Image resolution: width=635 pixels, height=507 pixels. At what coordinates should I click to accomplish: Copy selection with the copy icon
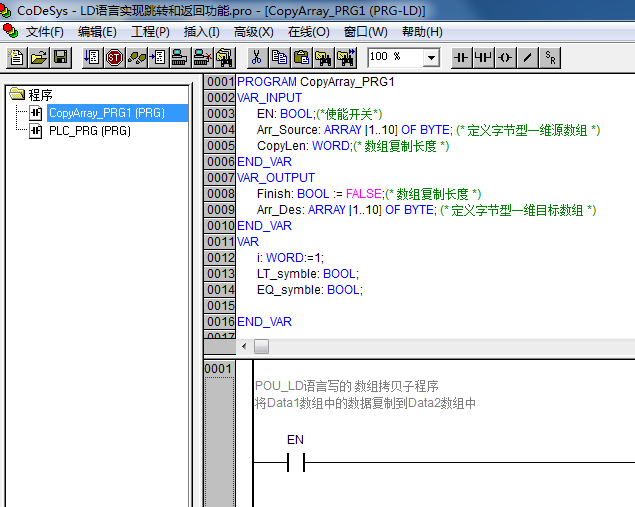click(x=279, y=58)
